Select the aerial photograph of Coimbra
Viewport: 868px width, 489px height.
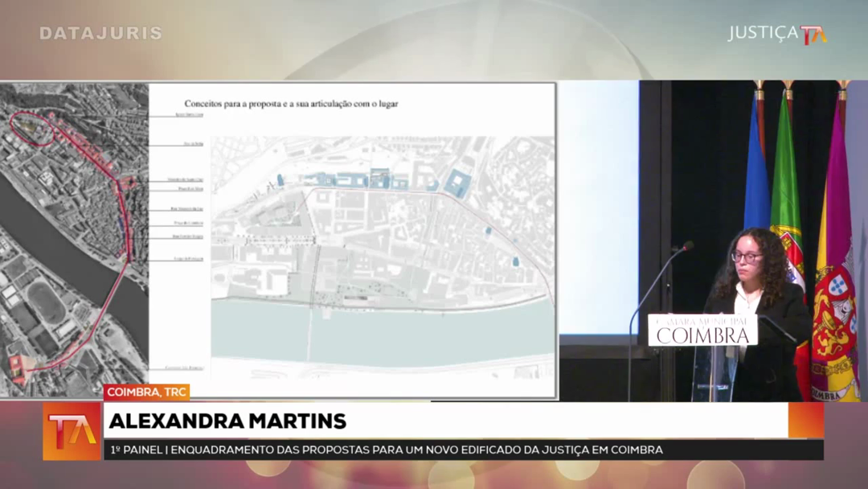pos(74,241)
